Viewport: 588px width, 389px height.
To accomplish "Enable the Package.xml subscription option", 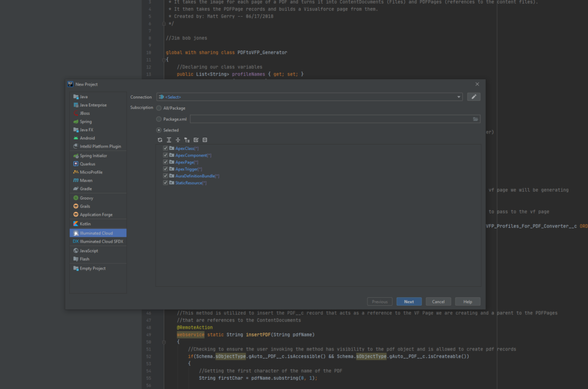I will pos(158,119).
